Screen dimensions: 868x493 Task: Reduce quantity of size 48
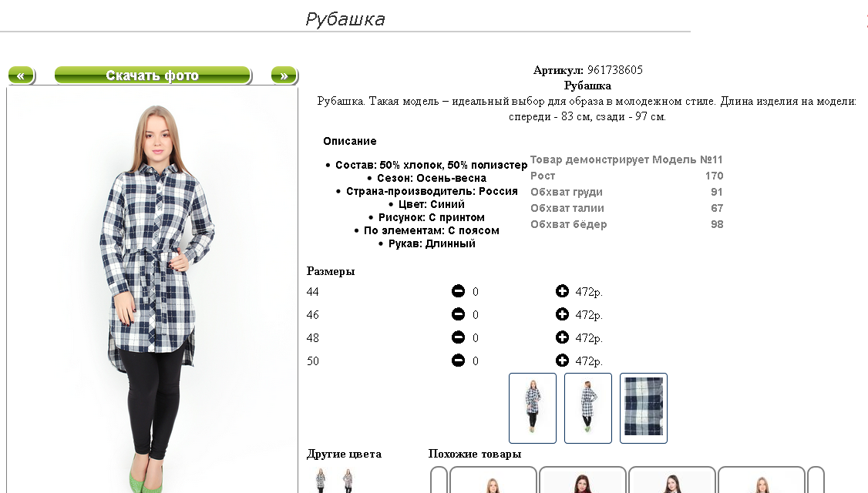(x=458, y=337)
